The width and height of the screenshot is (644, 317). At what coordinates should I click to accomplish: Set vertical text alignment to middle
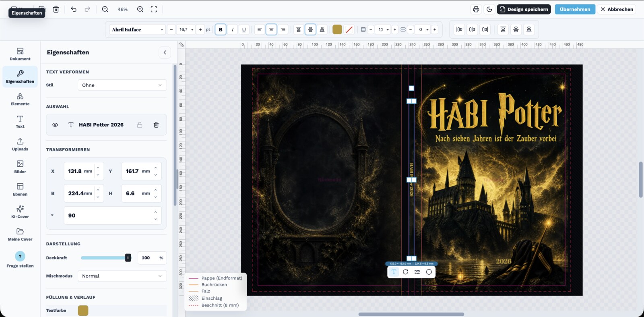pos(310,29)
